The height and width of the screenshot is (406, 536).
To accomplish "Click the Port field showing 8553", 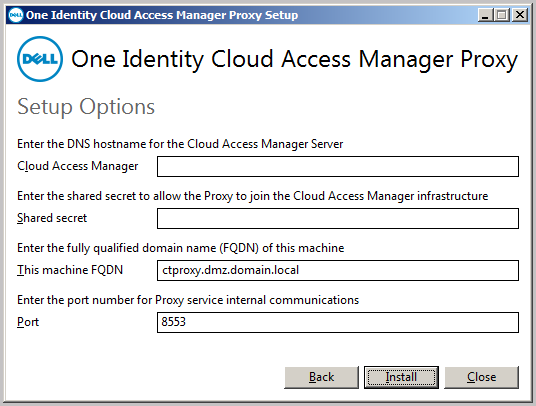I will point(338,322).
